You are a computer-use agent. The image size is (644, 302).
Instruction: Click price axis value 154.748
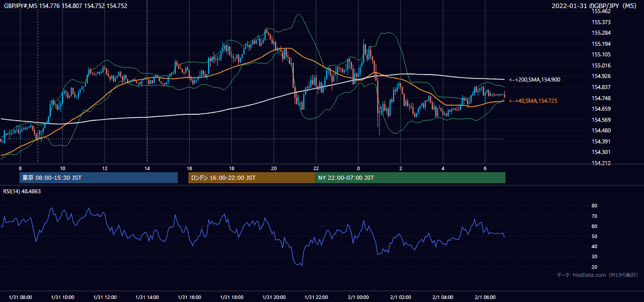[x=602, y=98]
